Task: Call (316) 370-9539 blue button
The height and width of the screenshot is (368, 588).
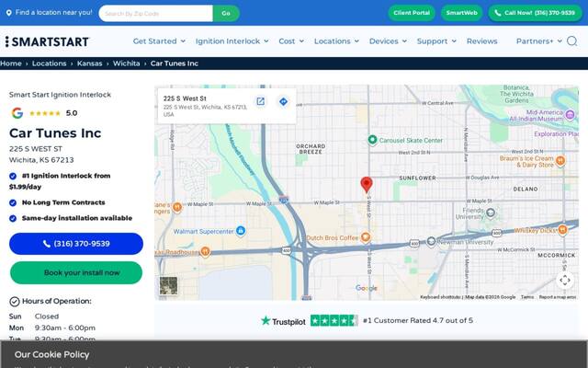Action: [x=76, y=244]
